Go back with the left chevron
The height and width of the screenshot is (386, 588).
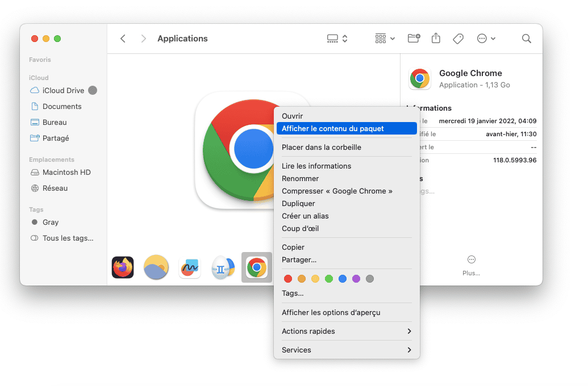123,39
